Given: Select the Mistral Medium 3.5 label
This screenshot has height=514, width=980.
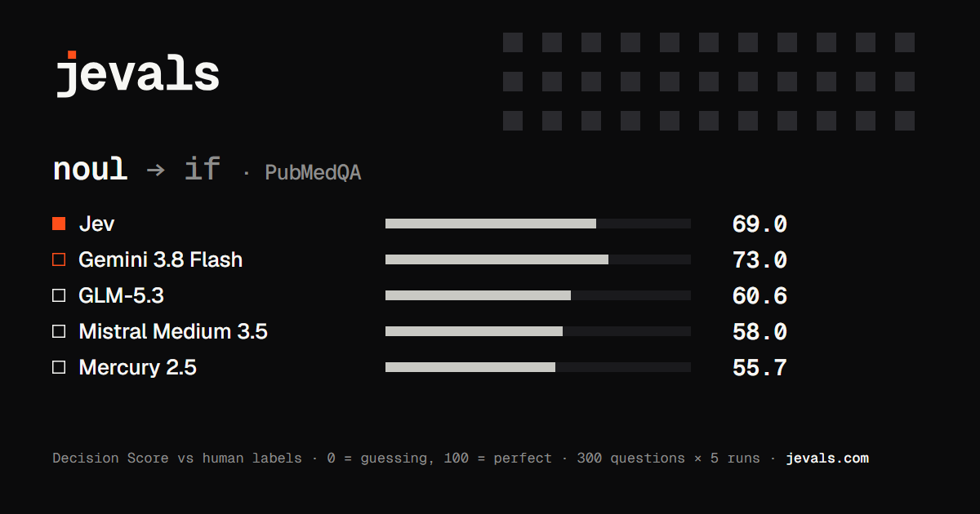Looking at the screenshot, I should tap(173, 331).
